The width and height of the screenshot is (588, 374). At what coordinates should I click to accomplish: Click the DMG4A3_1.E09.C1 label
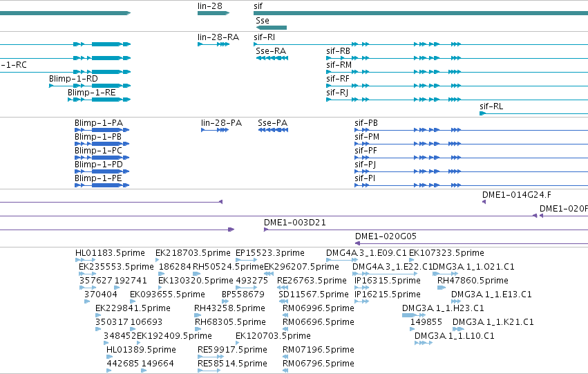point(366,253)
